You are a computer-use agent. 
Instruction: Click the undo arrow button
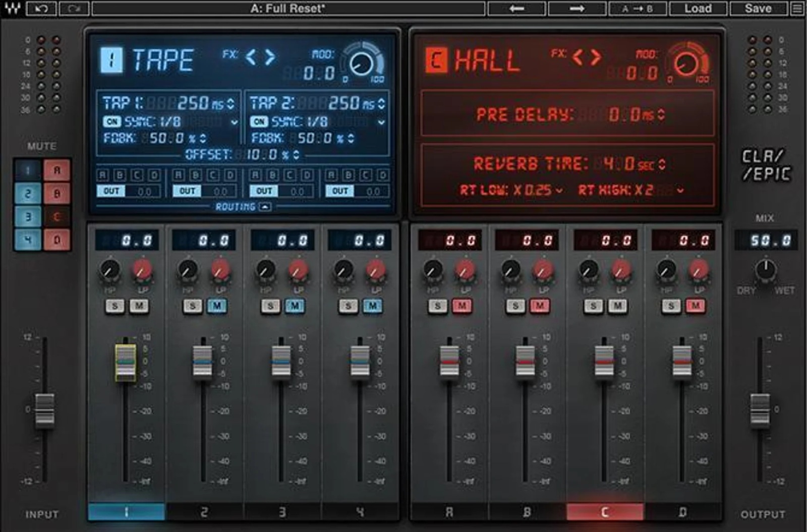tap(41, 8)
